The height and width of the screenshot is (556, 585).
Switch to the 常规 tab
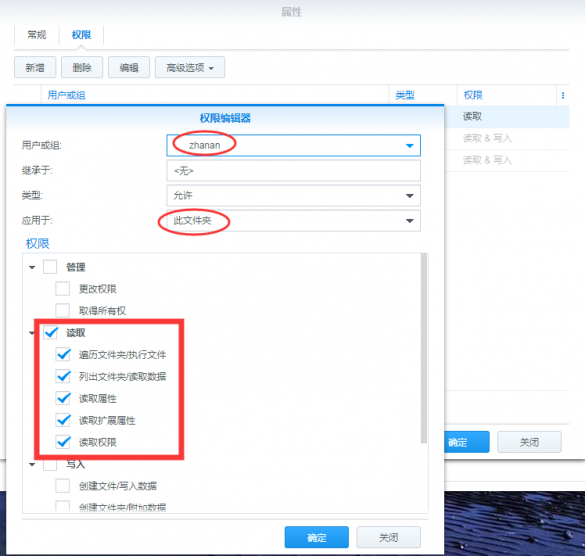tap(37, 35)
